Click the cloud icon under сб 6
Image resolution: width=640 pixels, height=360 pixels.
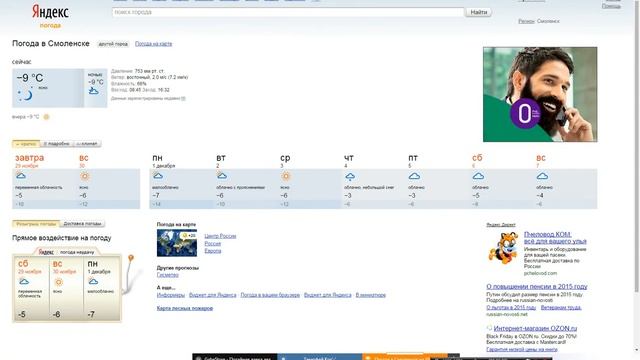478,176
